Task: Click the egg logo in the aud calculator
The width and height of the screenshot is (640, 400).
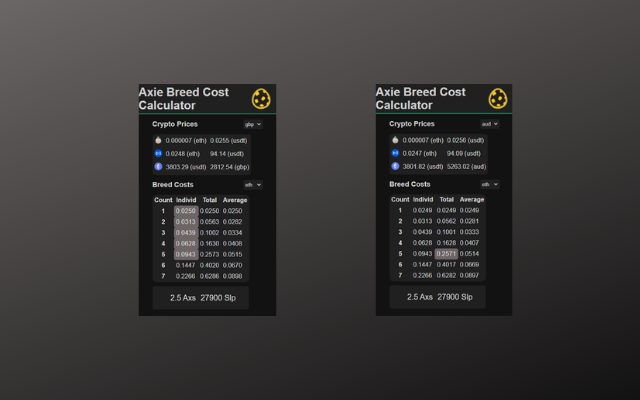Action: pos(498,98)
